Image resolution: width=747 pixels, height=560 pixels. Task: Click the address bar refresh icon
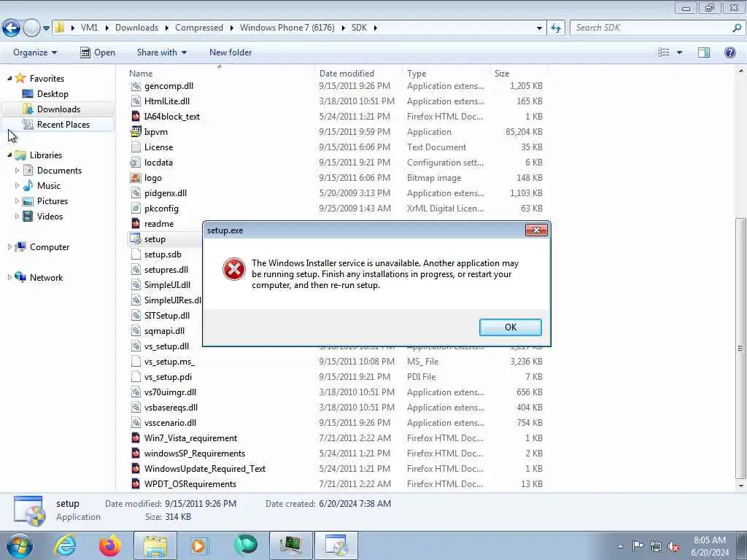pos(555,28)
